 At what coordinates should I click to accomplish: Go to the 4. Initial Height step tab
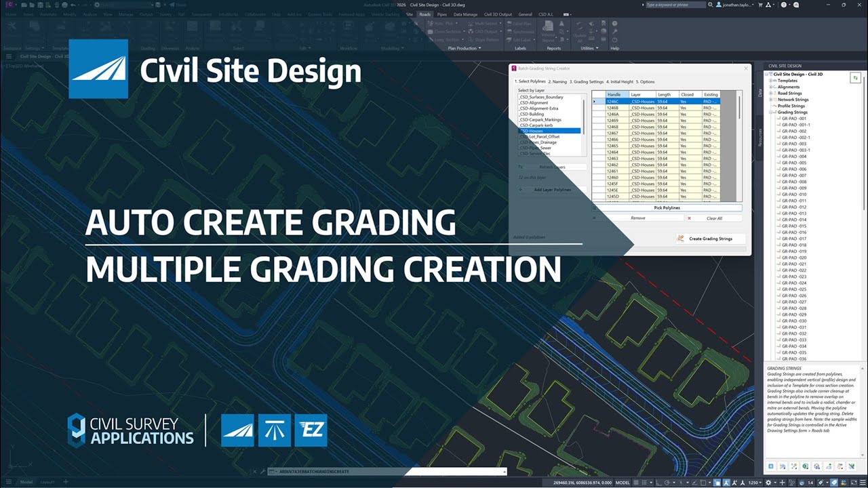[x=620, y=81]
